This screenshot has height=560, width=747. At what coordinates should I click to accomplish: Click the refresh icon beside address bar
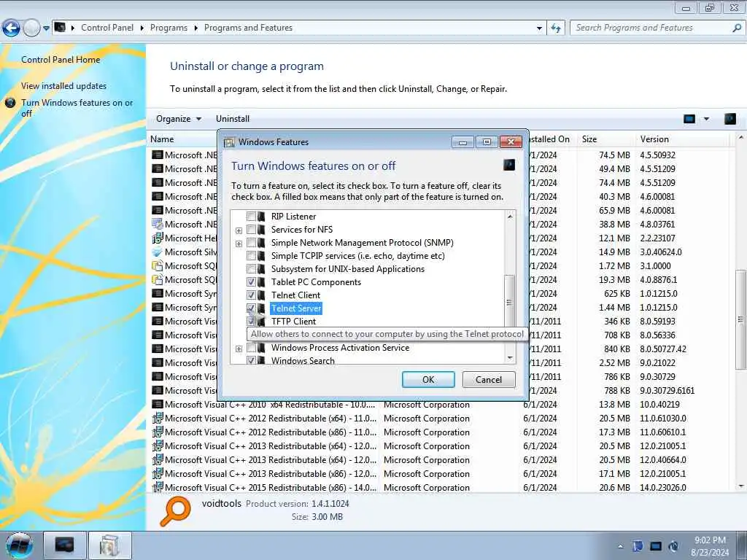(556, 28)
